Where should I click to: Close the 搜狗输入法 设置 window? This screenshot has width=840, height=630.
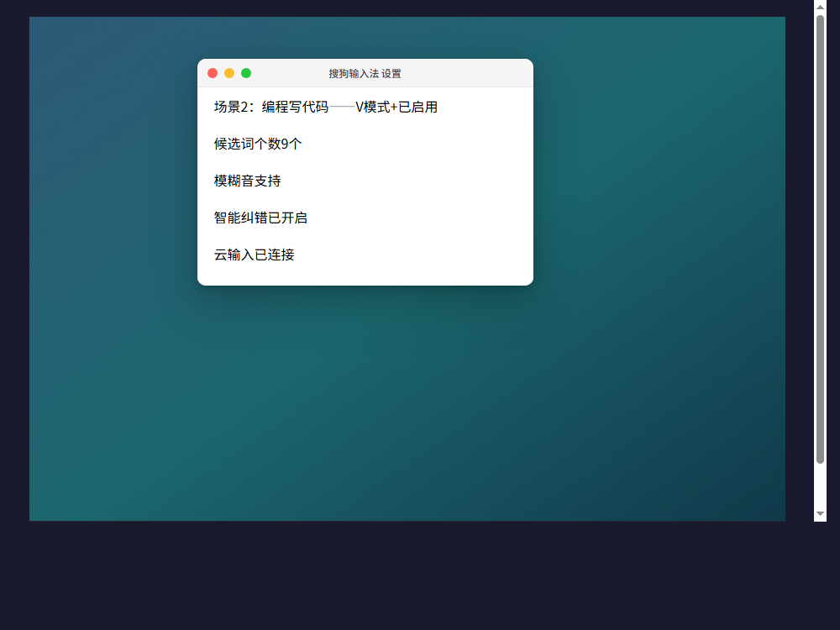click(213, 73)
